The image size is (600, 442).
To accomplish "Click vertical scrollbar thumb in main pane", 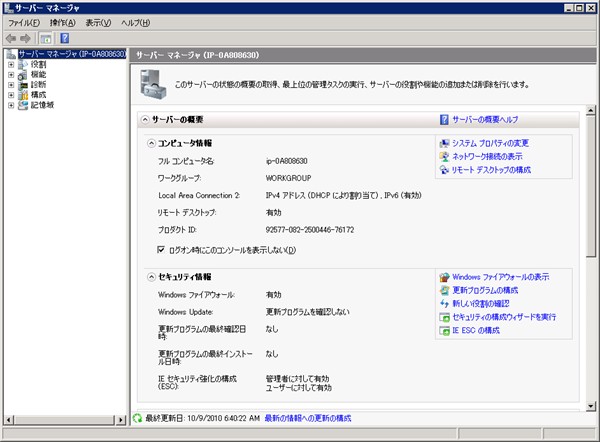I will pos(591,186).
